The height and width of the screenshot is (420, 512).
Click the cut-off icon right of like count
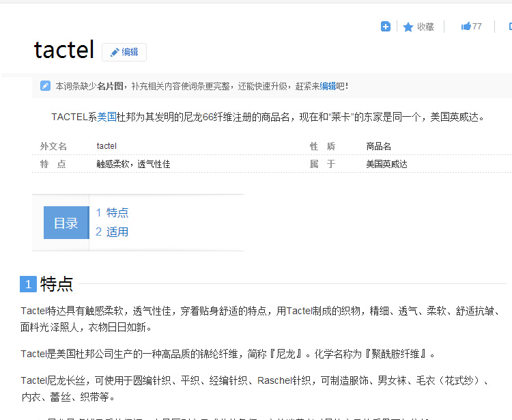509,27
